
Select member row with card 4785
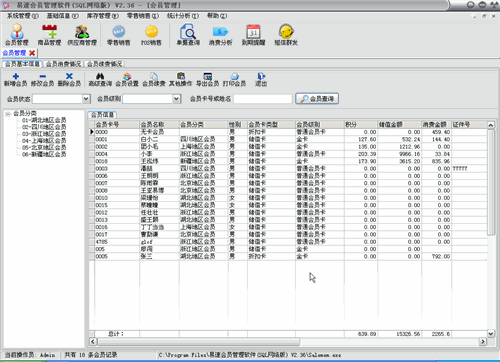coord(288,242)
